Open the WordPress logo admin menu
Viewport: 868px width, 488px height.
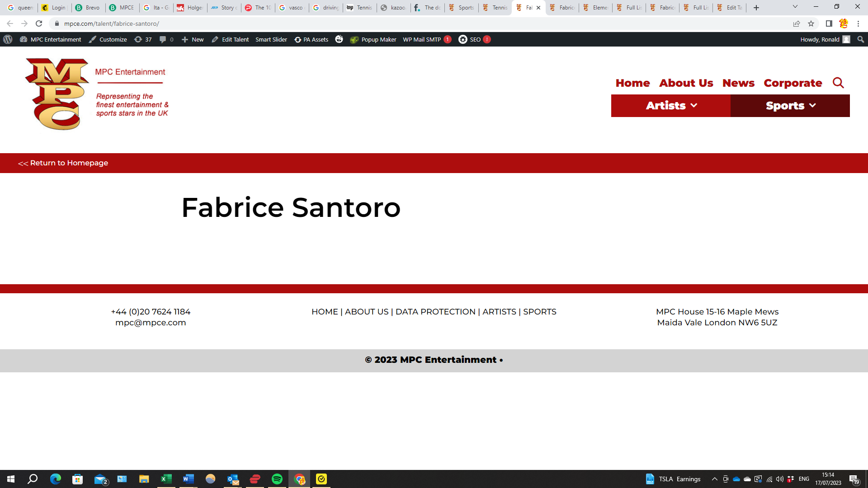pyautogui.click(x=8, y=39)
